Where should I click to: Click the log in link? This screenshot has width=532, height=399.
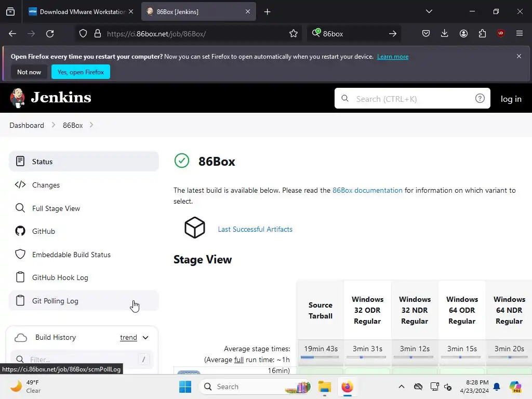pyautogui.click(x=511, y=99)
